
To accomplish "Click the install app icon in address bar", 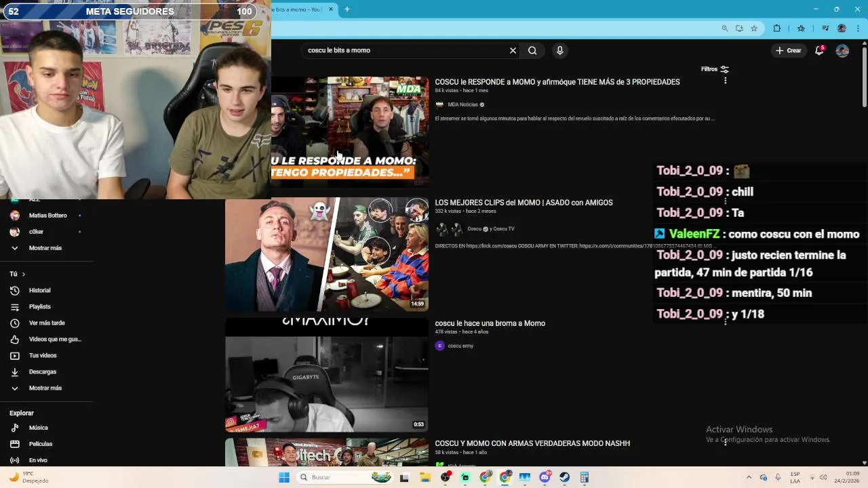I will 739,28.
